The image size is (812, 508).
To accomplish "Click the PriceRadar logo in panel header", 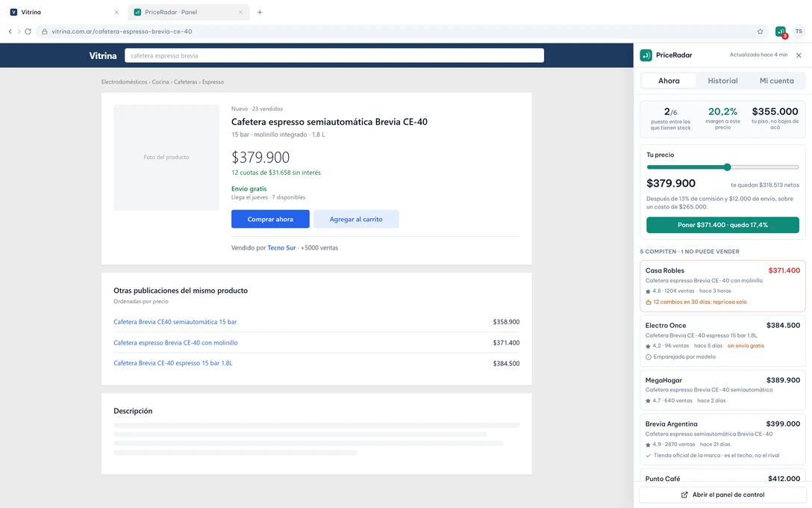I will [x=646, y=55].
